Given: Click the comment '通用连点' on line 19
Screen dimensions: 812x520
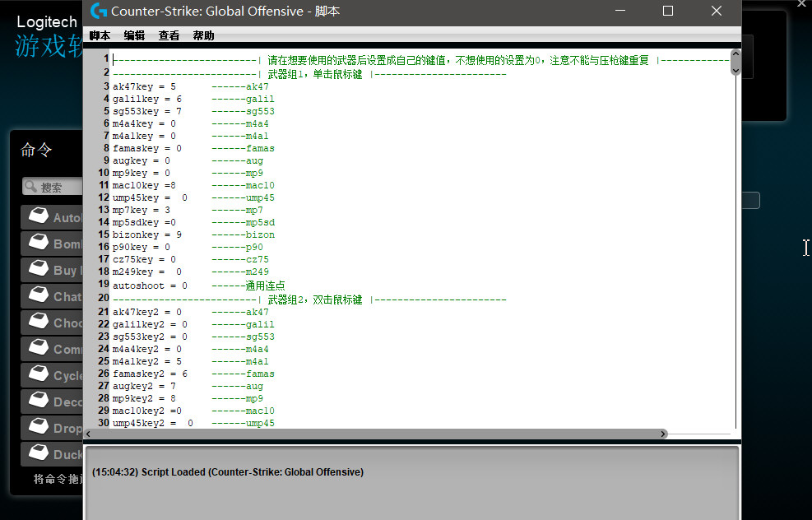Looking at the screenshot, I should click(x=265, y=286).
